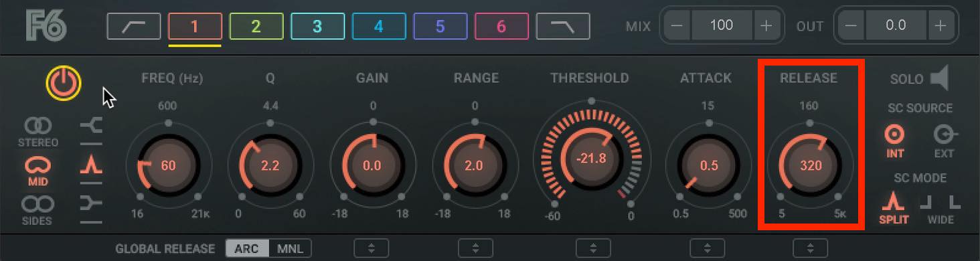
Task: Increase OUT value with plus button
Action: [941, 26]
